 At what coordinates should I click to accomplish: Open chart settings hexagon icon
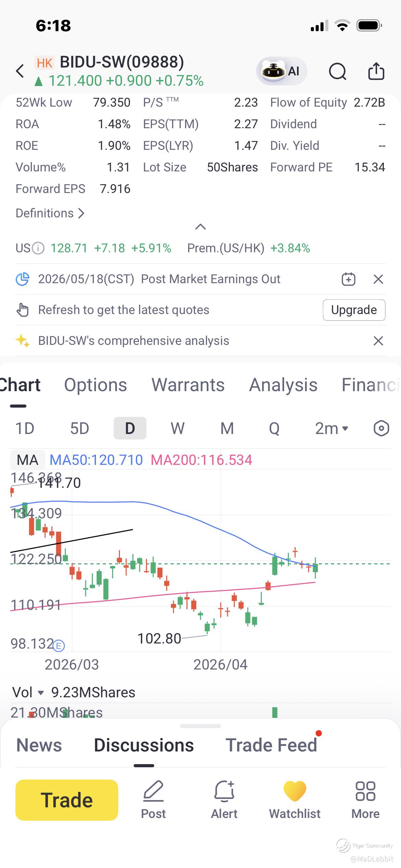(381, 428)
